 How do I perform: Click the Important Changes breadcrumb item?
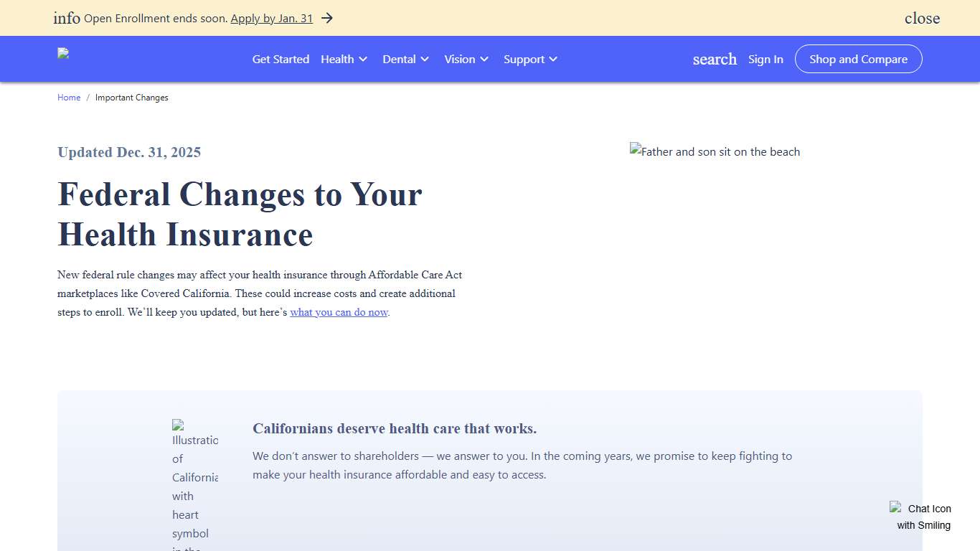point(132,98)
